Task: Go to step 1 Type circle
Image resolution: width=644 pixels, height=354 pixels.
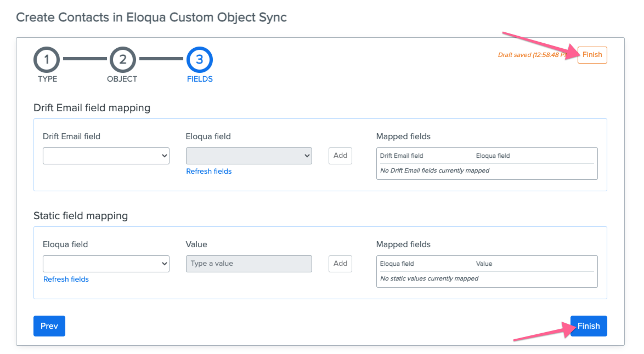Action: pos(47,60)
